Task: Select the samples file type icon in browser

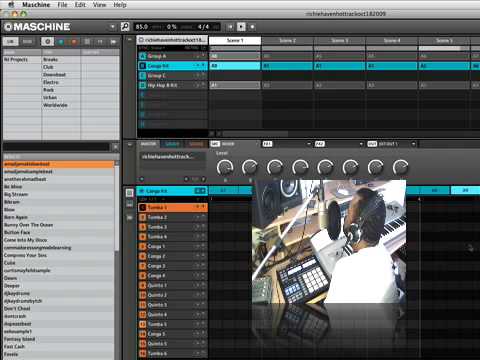Action: point(113,42)
